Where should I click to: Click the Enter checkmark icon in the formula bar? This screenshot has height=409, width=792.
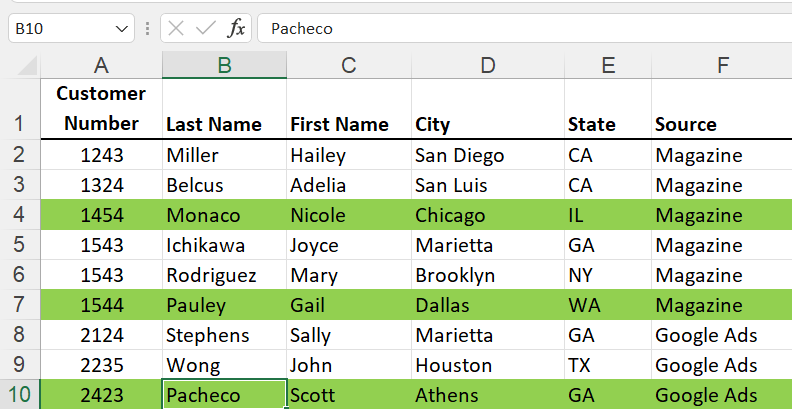click(x=206, y=28)
